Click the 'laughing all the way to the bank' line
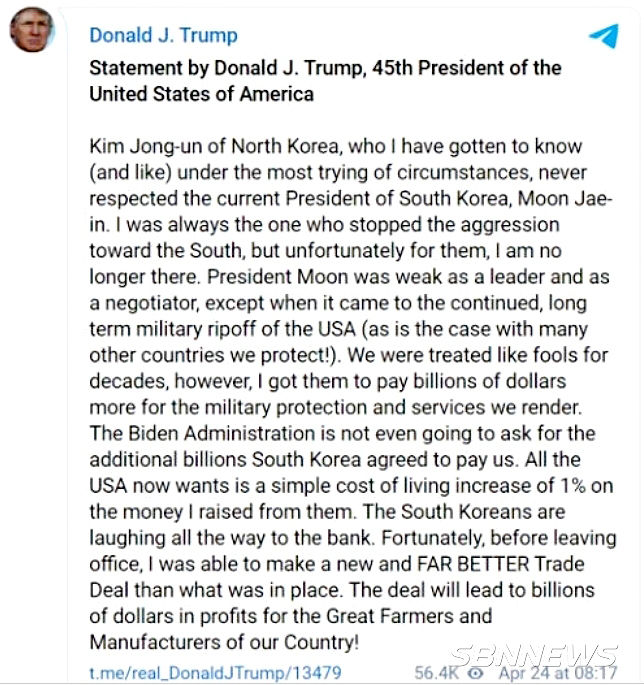The image size is (644, 685). click(232, 538)
